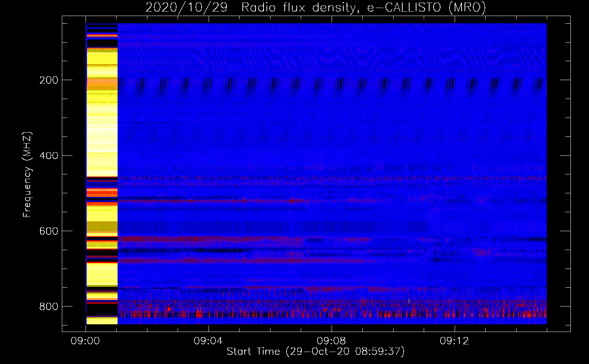Click the 200 frequency tick label
The image size is (589, 364).
(49, 80)
